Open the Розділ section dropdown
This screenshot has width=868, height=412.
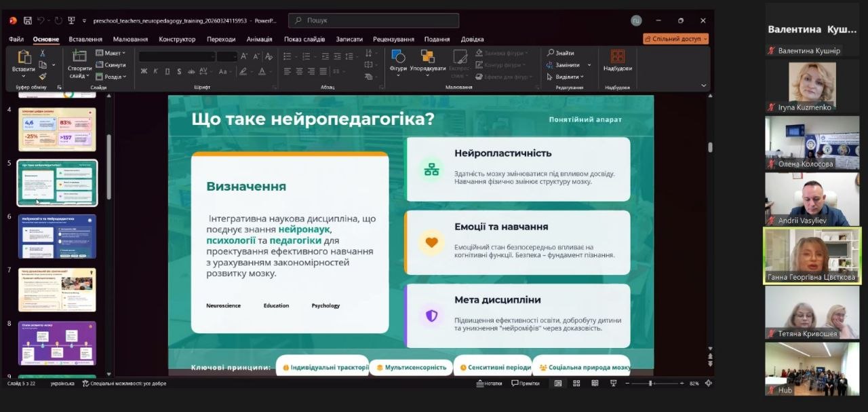click(x=113, y=77)
